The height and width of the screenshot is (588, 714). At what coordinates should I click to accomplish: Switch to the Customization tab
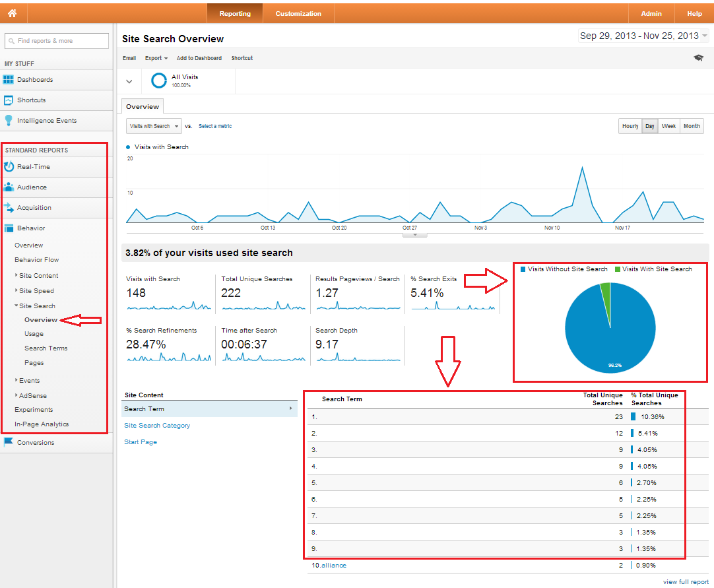(x=298, y=13)
